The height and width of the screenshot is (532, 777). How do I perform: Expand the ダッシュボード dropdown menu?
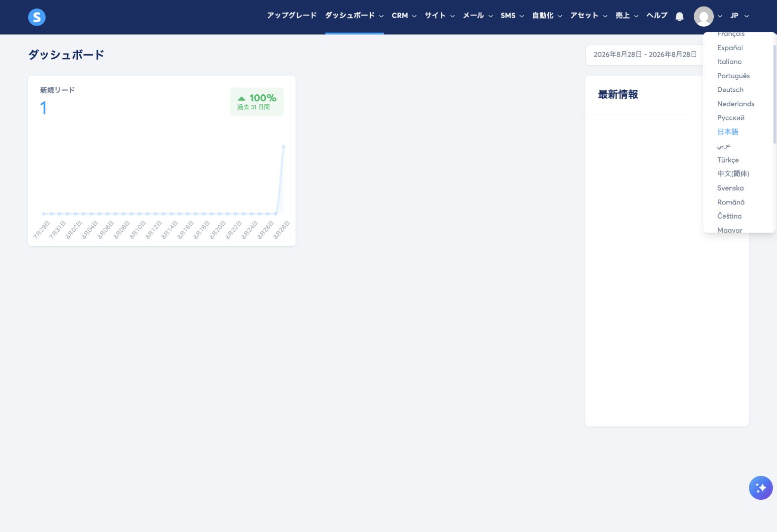point(354,16)
